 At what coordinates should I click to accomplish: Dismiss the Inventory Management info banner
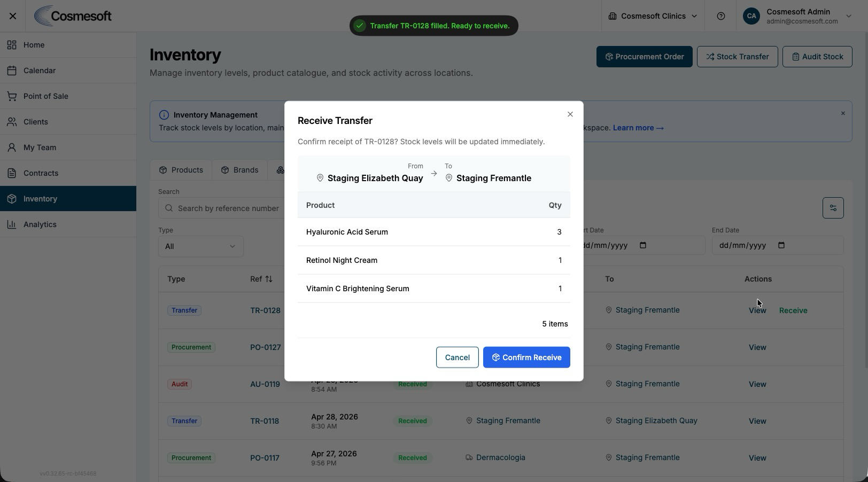tap(843, 113)
